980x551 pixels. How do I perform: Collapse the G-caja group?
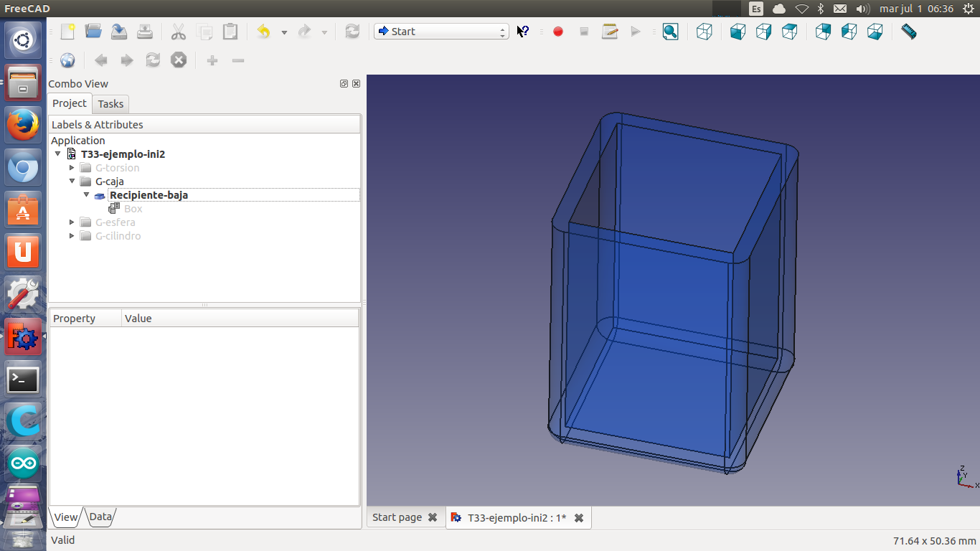(x=72, y=182)
